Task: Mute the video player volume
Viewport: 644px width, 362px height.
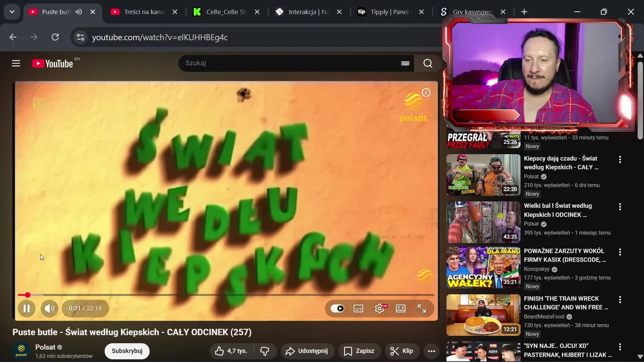Action: click(49, 308)
